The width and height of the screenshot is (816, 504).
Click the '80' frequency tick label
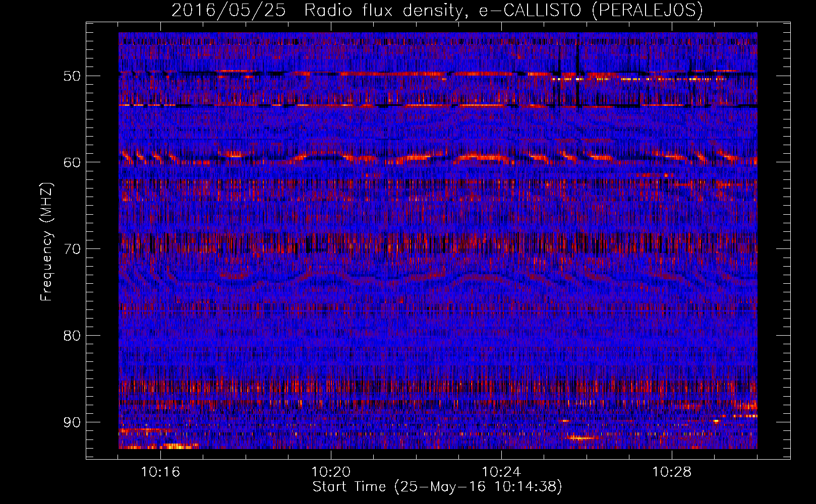pos(72,336)
